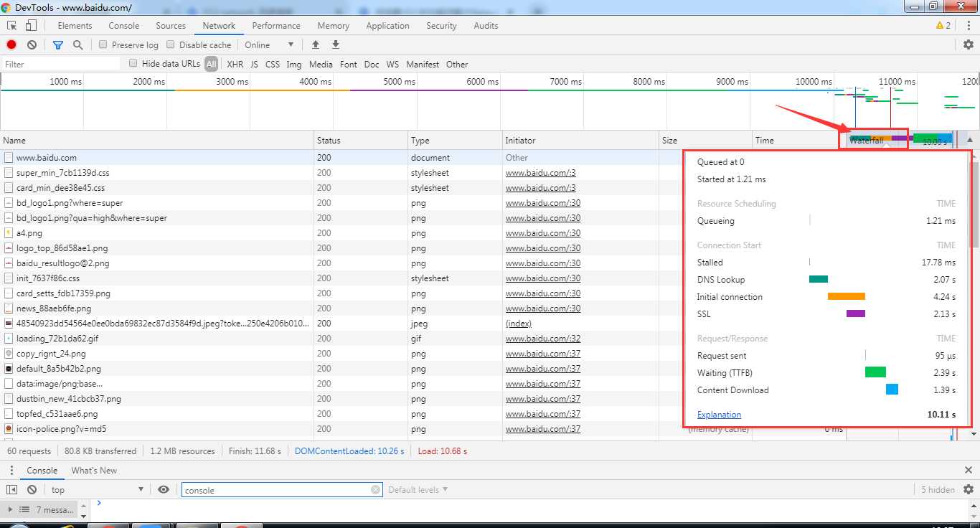Image resolution: width=980 pixels, height=528 pixels.
Task: Filter requests by Img
Action: click(294, 64)
